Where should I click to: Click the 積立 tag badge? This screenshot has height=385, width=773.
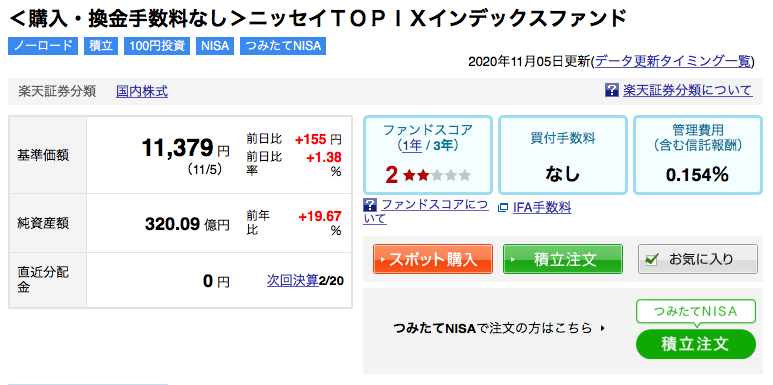tap(101, 46)
